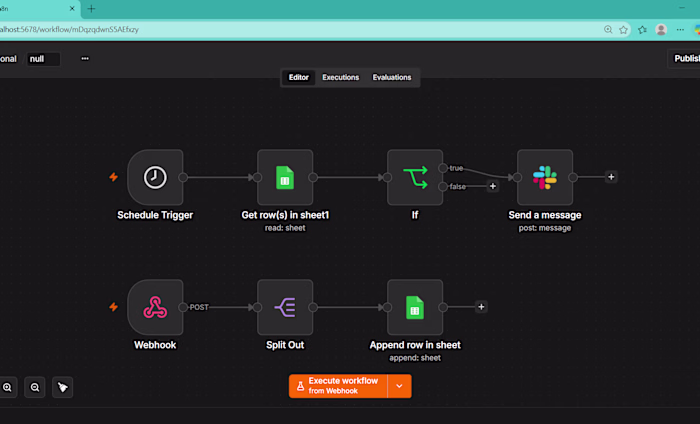Screen dimensions: 700x424
Task: Select the 'If' node label
Action: (x=415, y=215)
